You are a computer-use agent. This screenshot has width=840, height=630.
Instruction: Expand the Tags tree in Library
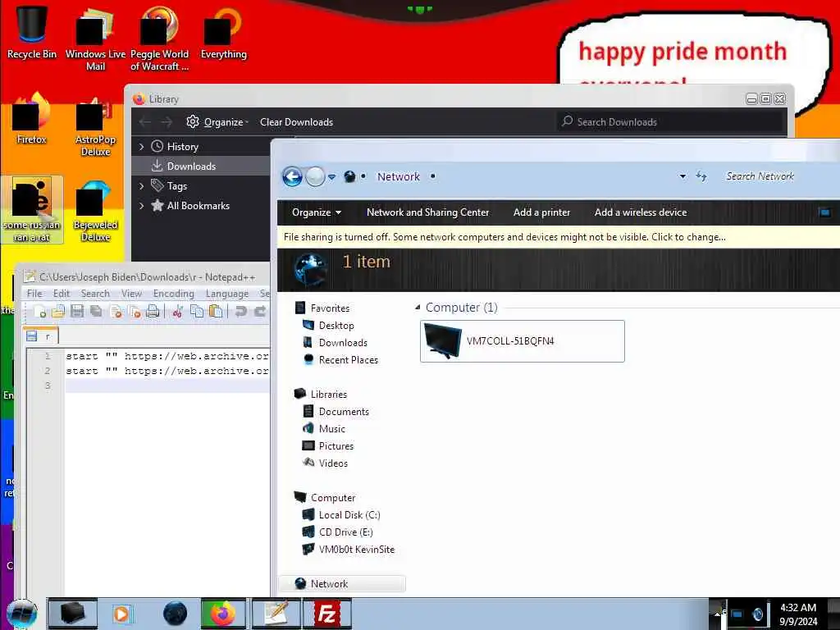141,186
